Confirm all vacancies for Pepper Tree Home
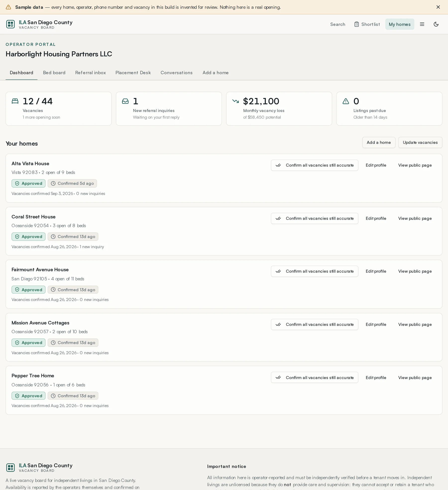Viewport: 448px width, 490px height. (x=315, y=378)
